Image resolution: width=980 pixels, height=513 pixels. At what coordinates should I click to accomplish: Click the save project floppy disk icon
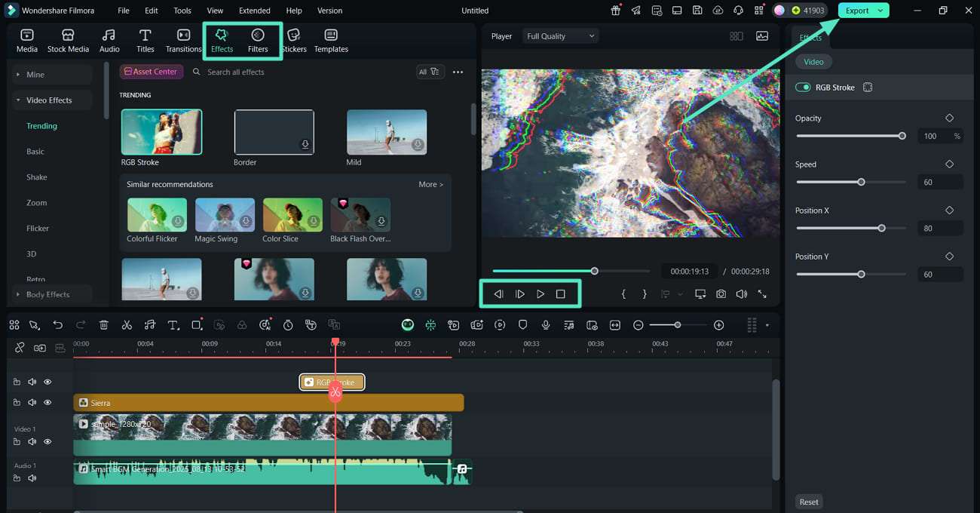click(697, 11)
